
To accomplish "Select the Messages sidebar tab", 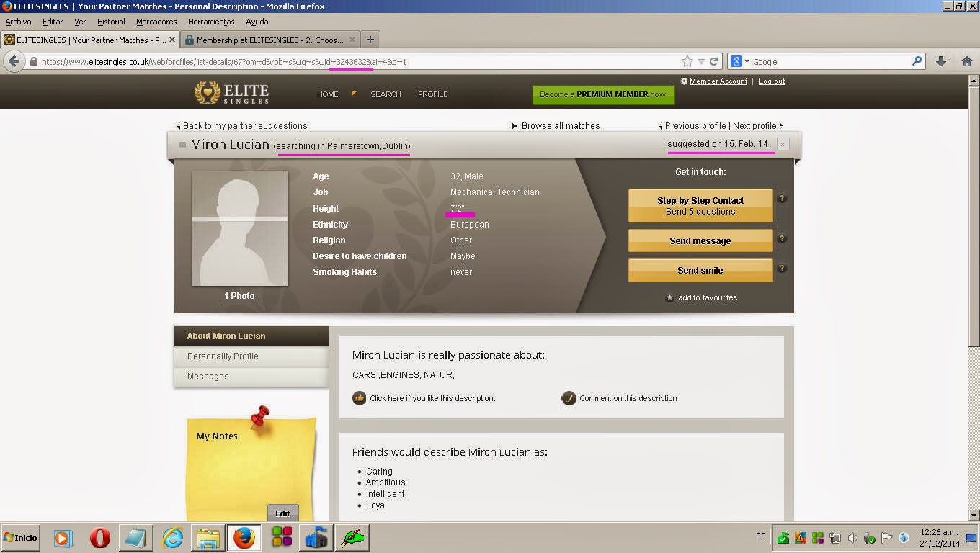I will tap(251, 377).
